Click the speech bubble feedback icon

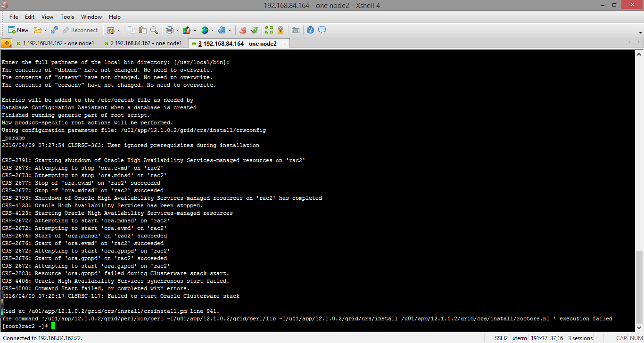tap(322, 30)
